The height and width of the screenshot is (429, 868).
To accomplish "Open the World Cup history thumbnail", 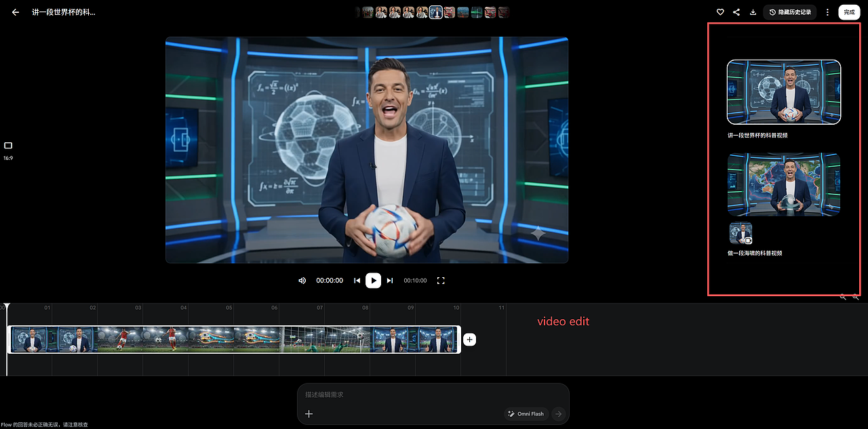I will 784,92.
